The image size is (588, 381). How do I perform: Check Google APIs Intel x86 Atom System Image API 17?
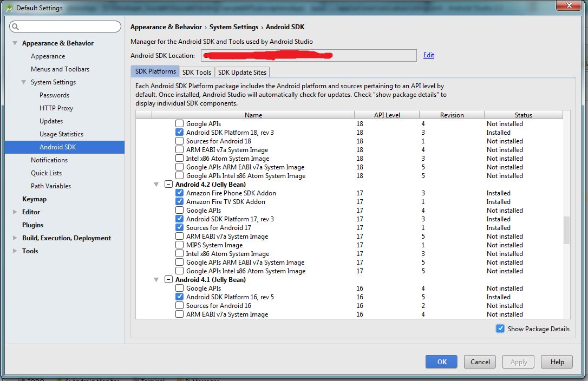click(x=180, y=271)
